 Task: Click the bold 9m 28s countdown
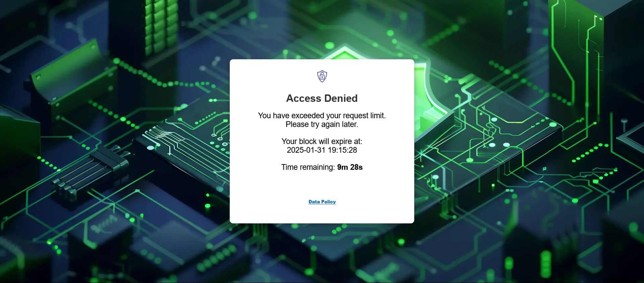click(x=350, y=167)
